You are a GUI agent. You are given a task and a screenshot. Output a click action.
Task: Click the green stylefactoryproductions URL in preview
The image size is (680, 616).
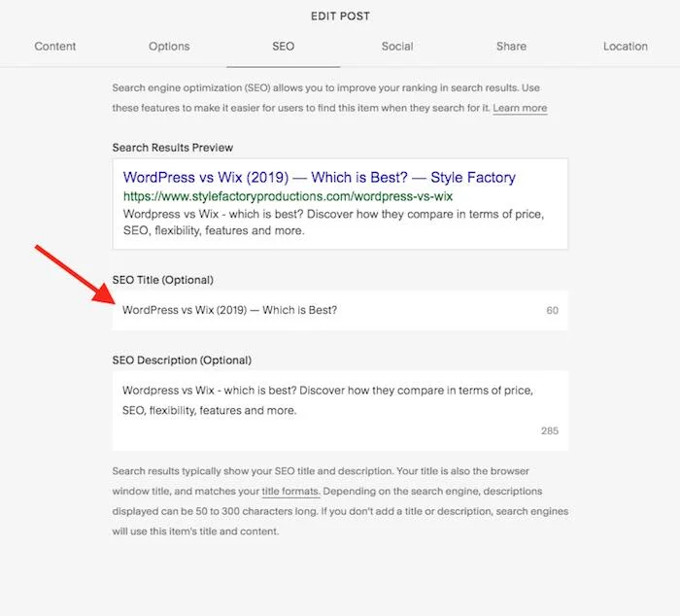click(288, 196)
